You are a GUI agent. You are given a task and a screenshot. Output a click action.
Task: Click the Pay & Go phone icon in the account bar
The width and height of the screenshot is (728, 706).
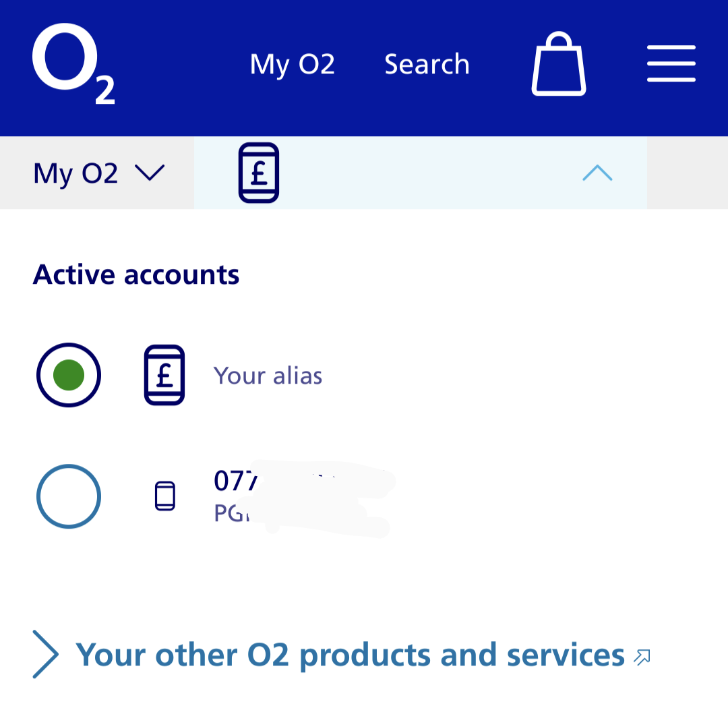coord(259,173)
